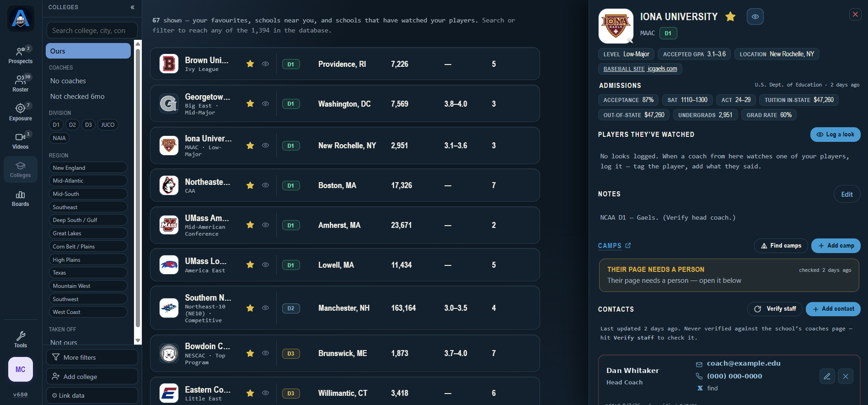
Task: Edit Dan Whitaker contact pencil icon
Action: tap(827, 377)
